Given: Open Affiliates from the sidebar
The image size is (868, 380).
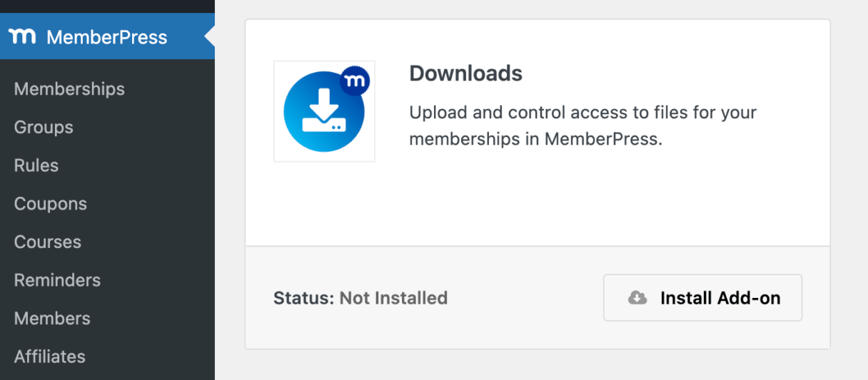Looking at the screenshot, I should tap(50, 356).
